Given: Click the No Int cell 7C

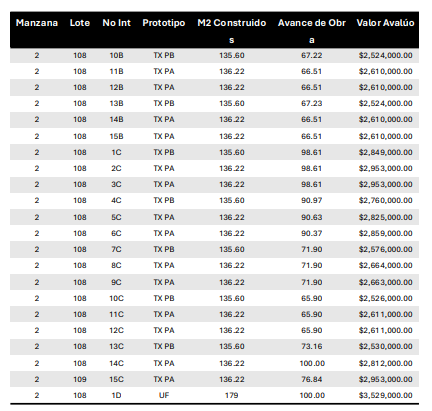Looking at the screenshot, I should tap(116, 249).
